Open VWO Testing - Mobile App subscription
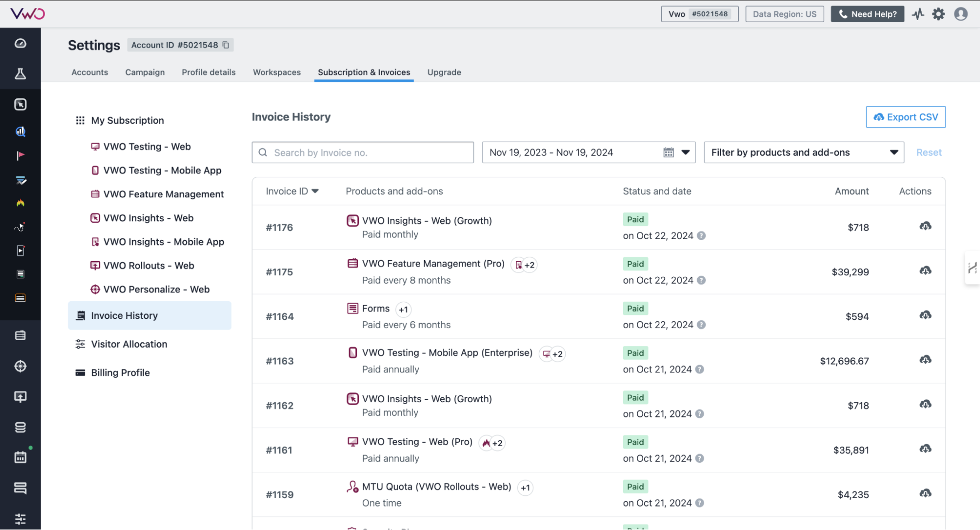Viewport: 980px width, 530px height. (162, 170)
